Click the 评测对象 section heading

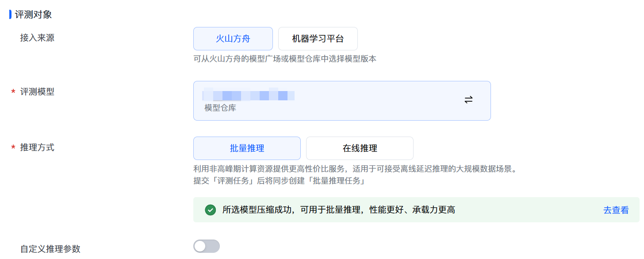(x=34, y=15)
